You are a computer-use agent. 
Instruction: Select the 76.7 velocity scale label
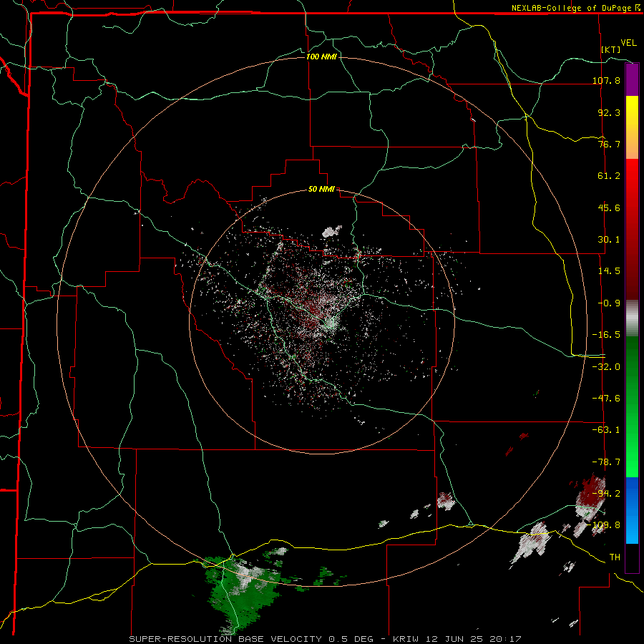click(609, 144)
